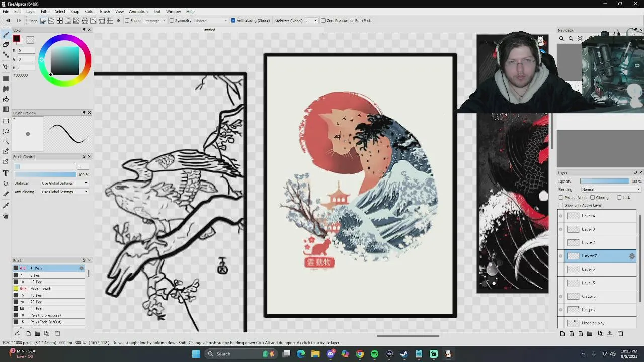Select the rectangular Select tool
The image size is (644, 362).
pos(6,121)
